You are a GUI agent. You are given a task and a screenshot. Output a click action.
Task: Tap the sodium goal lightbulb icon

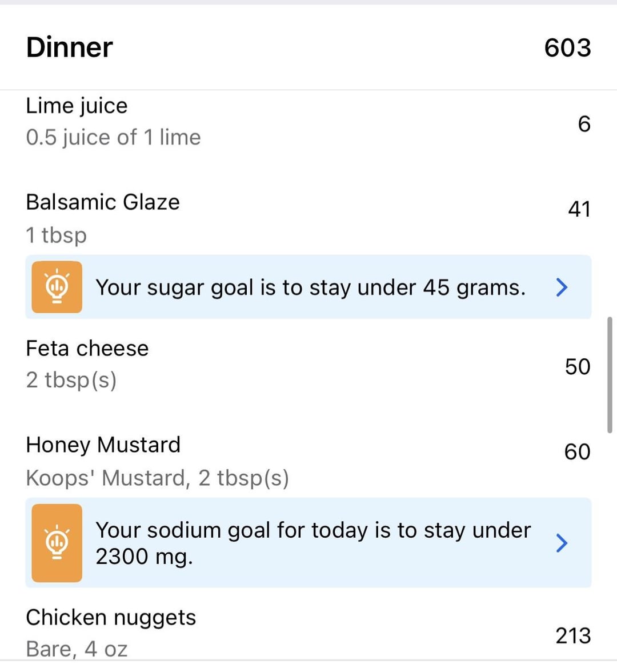[57, 543]
